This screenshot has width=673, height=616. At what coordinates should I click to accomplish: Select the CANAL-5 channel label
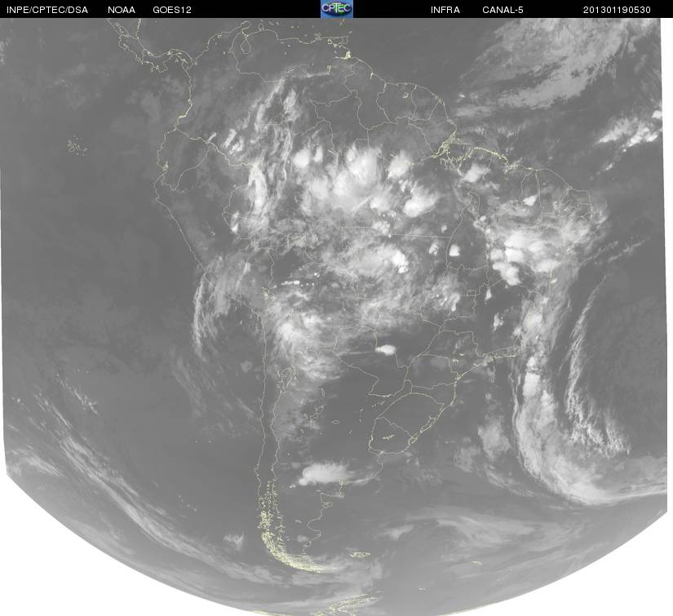[x=503, y=10]
